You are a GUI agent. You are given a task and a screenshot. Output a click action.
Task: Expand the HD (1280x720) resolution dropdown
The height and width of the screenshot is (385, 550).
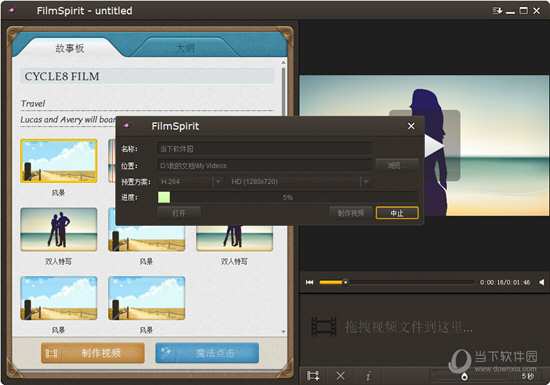(x=365, y=182)
